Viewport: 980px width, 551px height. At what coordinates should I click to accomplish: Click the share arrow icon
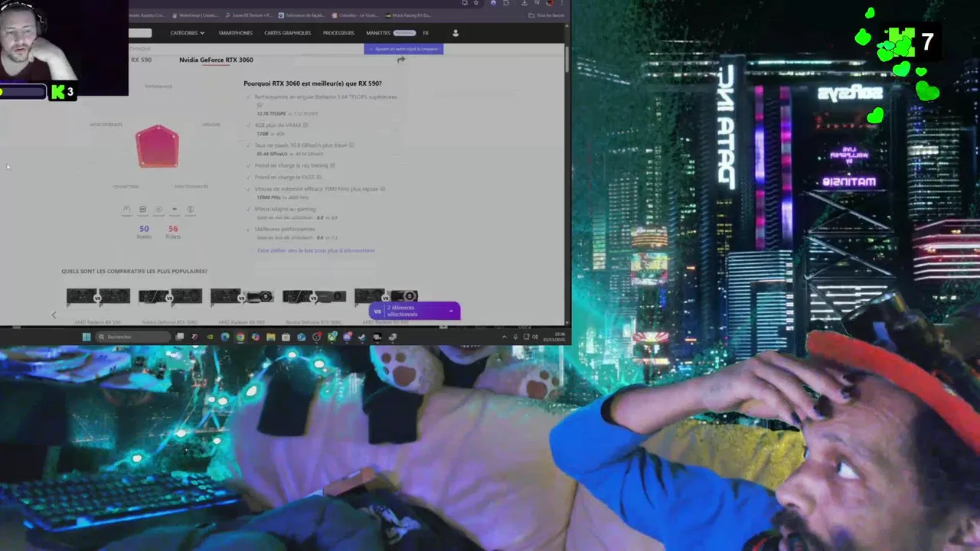[400, 60]
